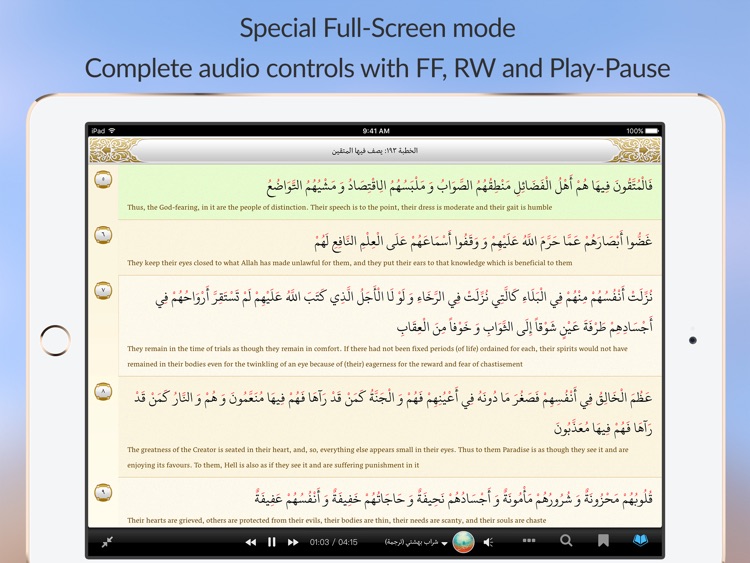The width and height of the screenshot is (750, 563).
Task: Tap the iPad home button
Action: (x=55, y=341)
